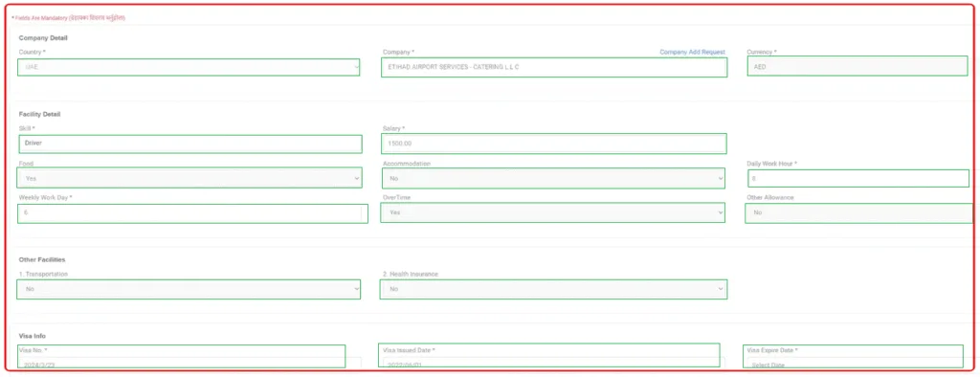This screenshot has width=980, height=377.
Task: Click the Company field with Etihad Airport Services
Action: coord(554,67)
